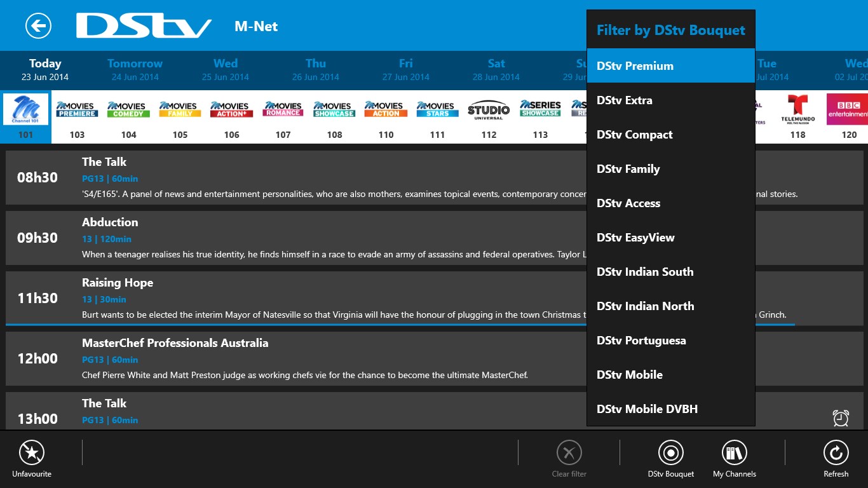
Task: Click the Unfavourite star icon
Action: [31, 452]
